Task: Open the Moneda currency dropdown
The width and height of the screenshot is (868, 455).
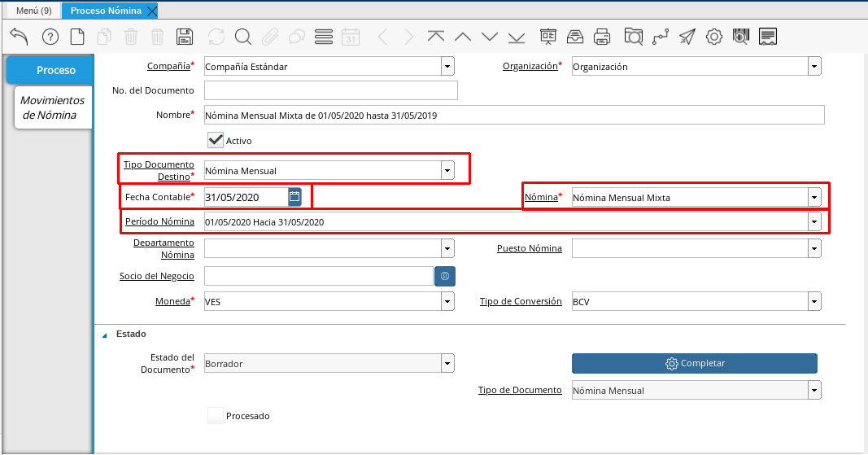Action: [447, 301]
